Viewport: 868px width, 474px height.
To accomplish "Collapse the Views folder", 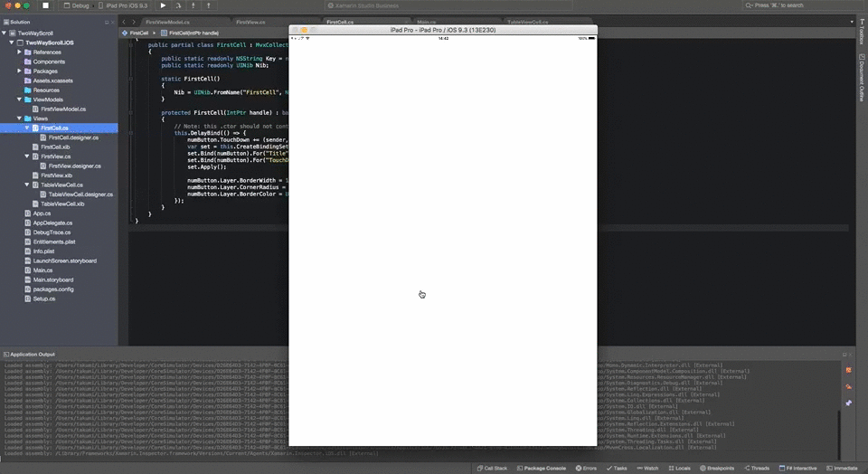I will point(19,118).
